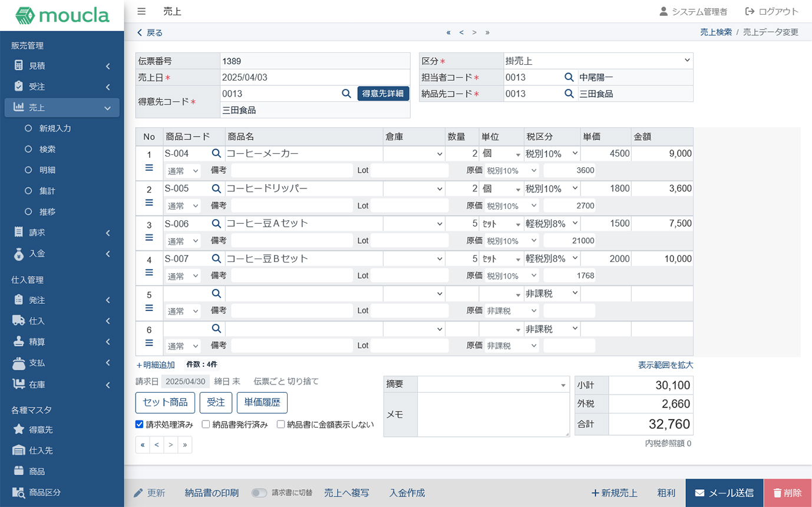The width and height of the screenshot is (812, 507).
Task: Uncheck the 請求処理済み checkbox
Action: click(140, 425)
